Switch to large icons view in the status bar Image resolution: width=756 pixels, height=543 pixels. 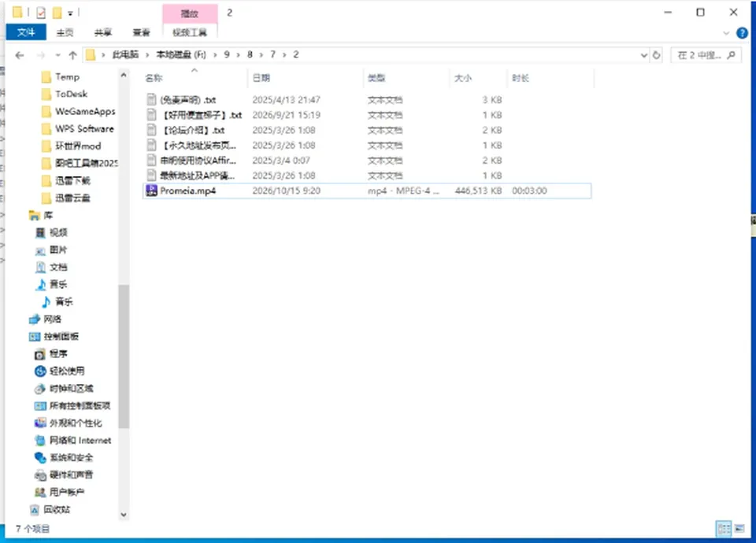point(739,529)
